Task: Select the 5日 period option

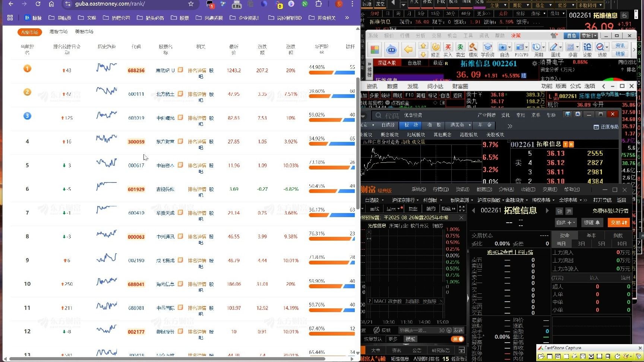Action: tap(602, 244)
